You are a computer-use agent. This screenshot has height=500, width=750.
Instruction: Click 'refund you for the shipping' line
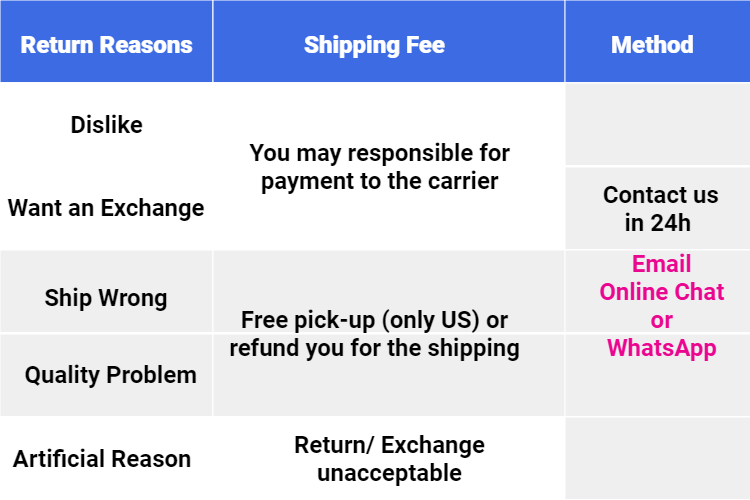(375, 348)
